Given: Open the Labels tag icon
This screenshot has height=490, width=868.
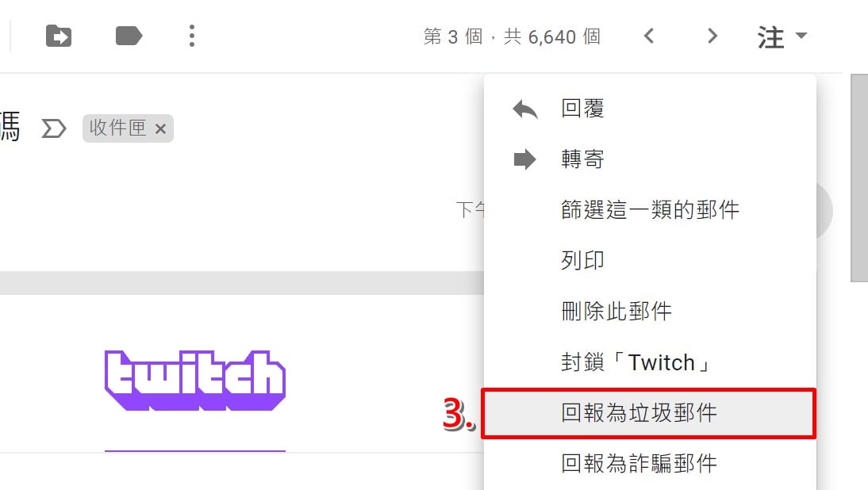Looking at the screenshot, I should point(129,36).
